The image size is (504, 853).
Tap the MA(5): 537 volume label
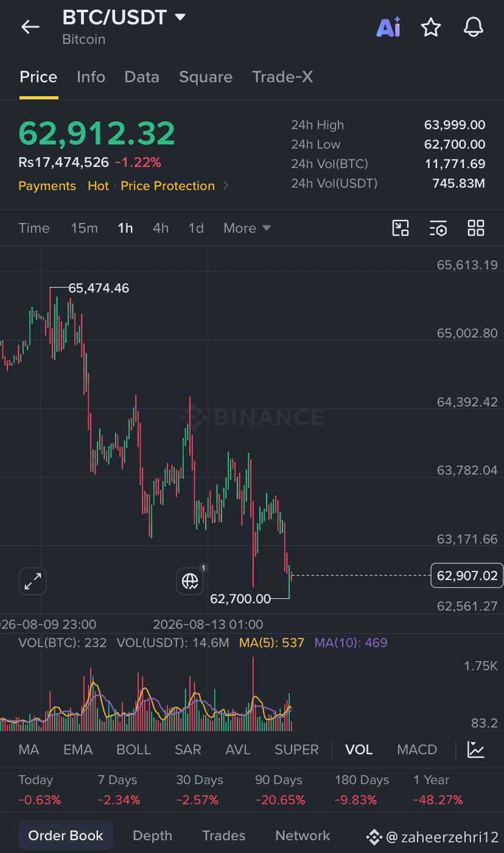click(271, 643)
